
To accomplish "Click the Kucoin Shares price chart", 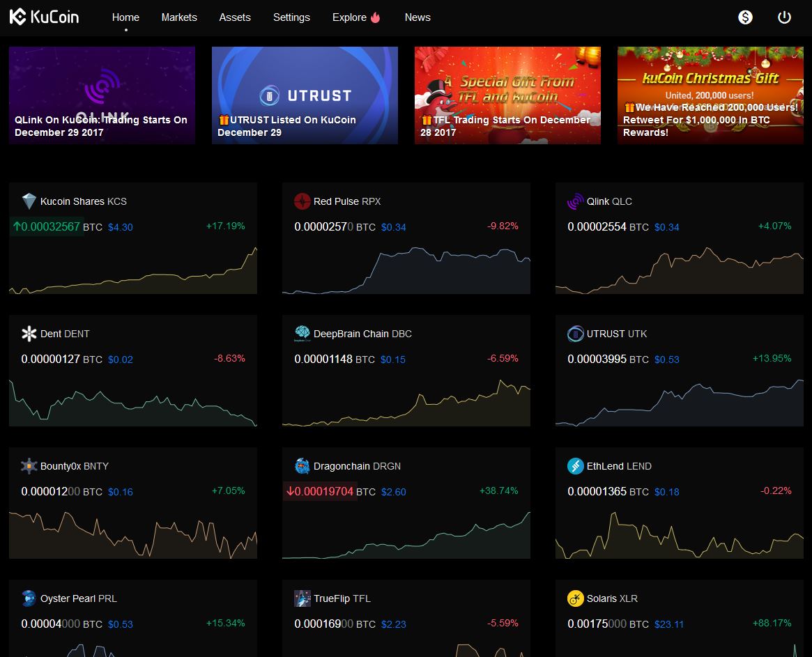I will (x=133, y=270).
